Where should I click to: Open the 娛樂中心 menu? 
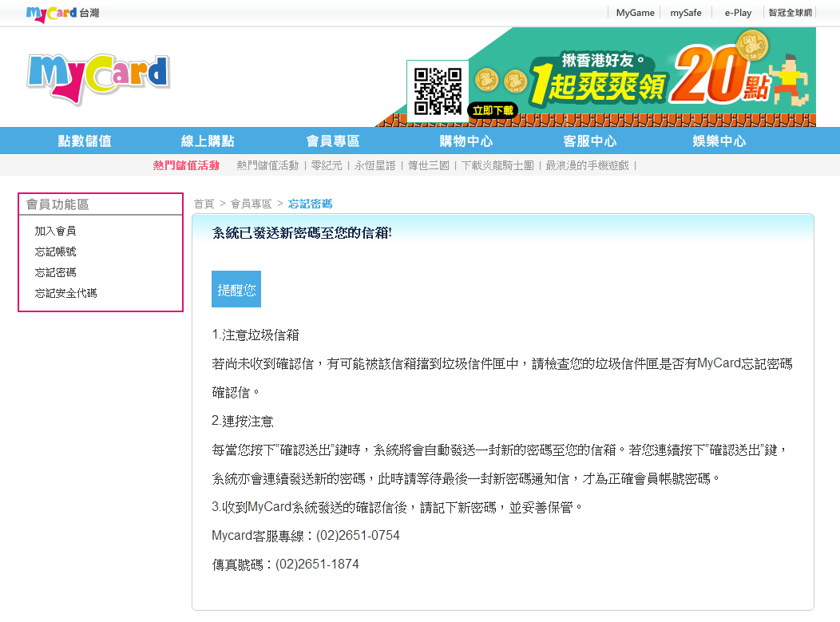pos(719,141)
